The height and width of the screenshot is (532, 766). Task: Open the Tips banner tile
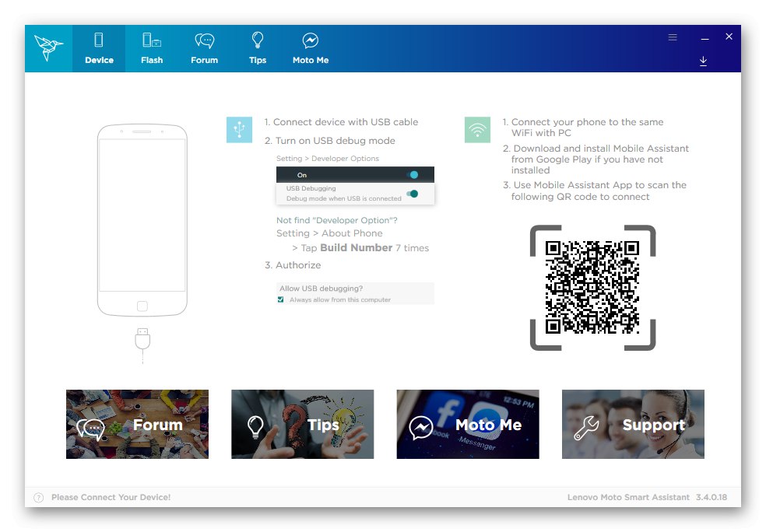(302, 424)
